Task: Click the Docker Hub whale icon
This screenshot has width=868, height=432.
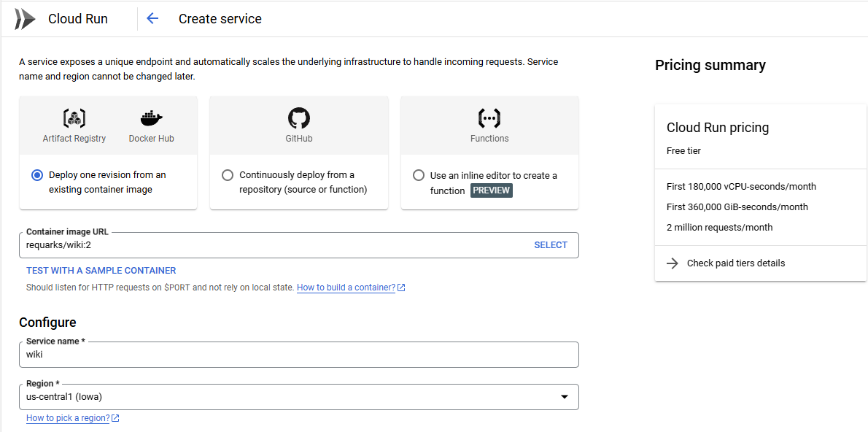Action: pyautogui.click(x=151, y=118)
